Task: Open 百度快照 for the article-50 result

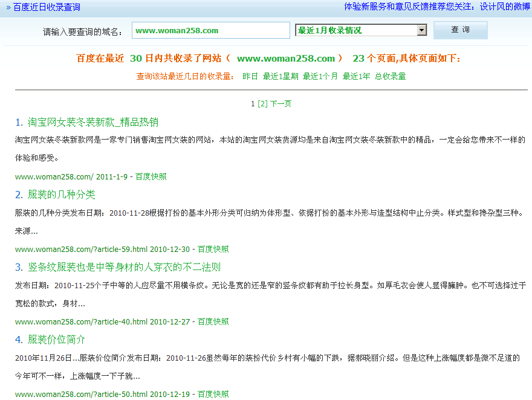Action: [x=213, y=394]
